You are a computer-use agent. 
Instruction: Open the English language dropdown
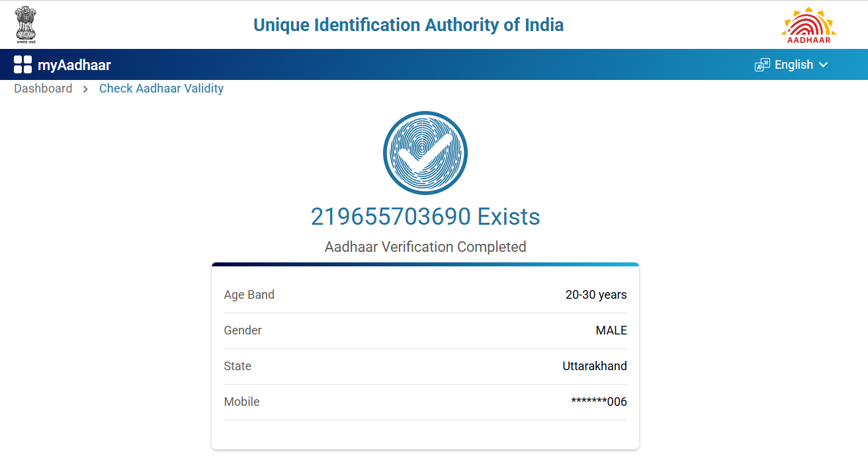794,65
